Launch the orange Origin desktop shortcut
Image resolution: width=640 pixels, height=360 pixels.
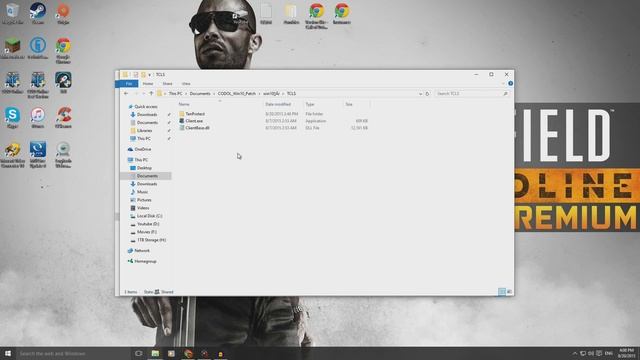point(63,13)
